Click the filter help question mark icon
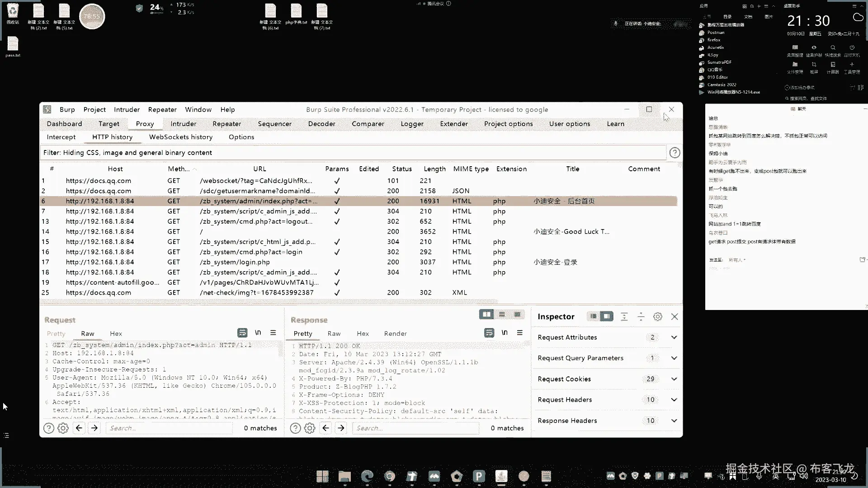868x488 pixels. (674, 153)
